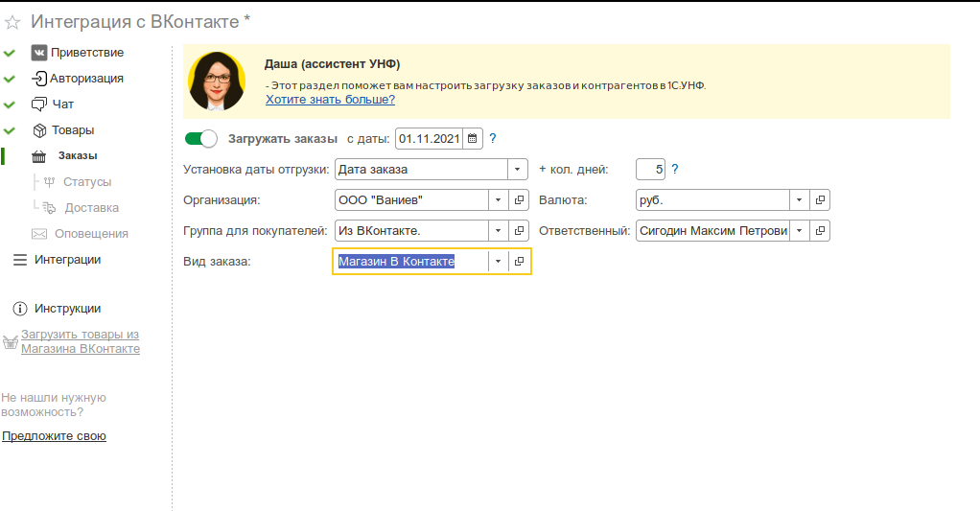Go to the Авторизация section
Screen dimensions: 980x511
click(x=86, y=78)
